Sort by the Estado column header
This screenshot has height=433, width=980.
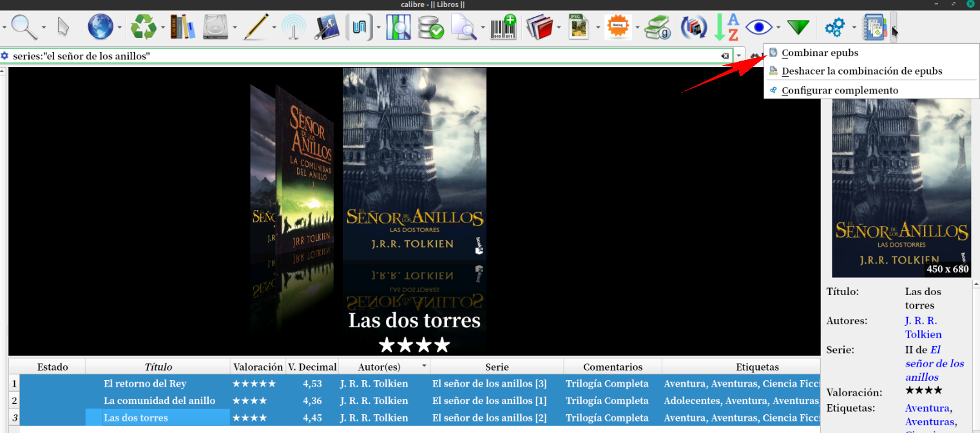click(52, 367)
